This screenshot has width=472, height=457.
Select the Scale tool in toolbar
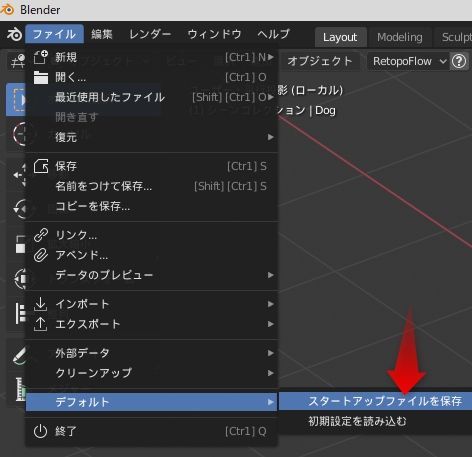pos(20,244)
